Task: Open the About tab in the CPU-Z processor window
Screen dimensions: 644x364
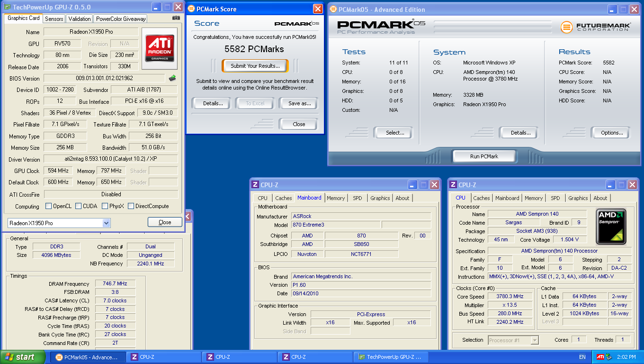Action: 600,198
